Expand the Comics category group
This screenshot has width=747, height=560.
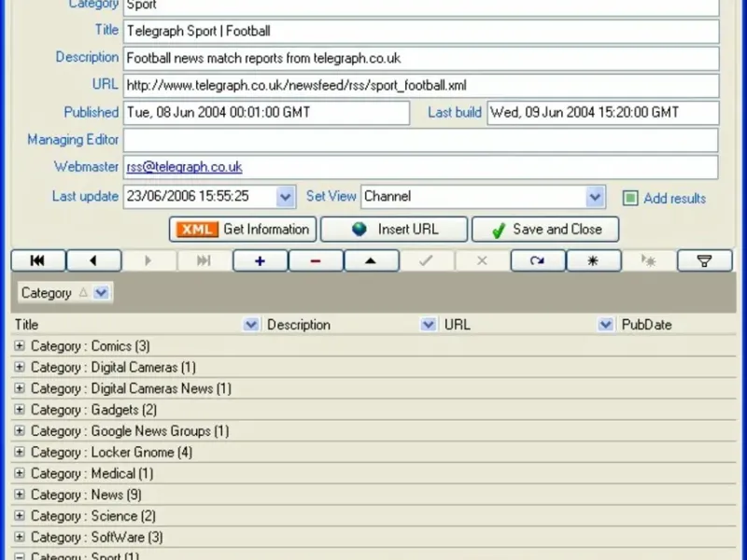coord(20,345)
